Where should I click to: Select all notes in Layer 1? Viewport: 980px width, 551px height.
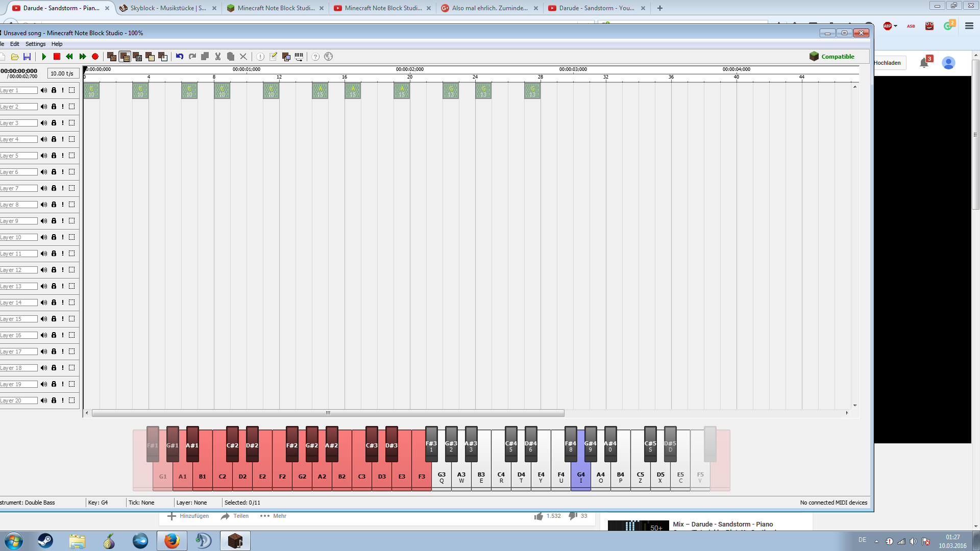click(72, 90)
